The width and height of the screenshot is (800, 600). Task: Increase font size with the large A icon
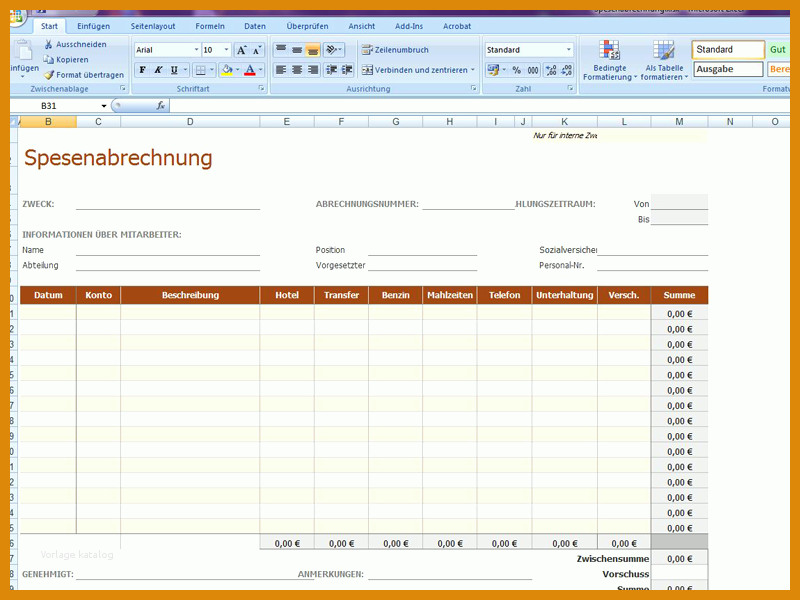click(241, 50)
